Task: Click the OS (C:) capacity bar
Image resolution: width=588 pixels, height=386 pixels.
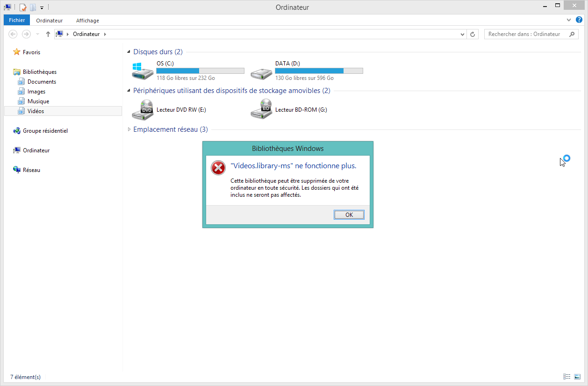Action: [200, 71]
